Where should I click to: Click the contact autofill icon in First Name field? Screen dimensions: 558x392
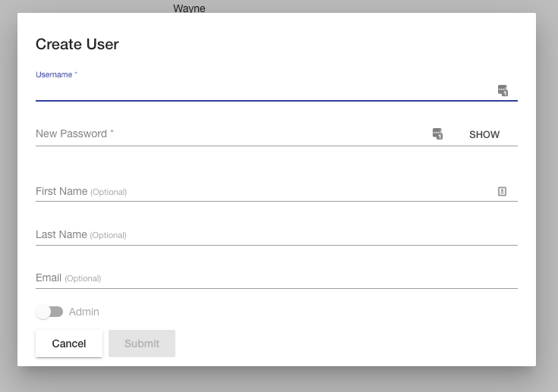coord(502,192)
